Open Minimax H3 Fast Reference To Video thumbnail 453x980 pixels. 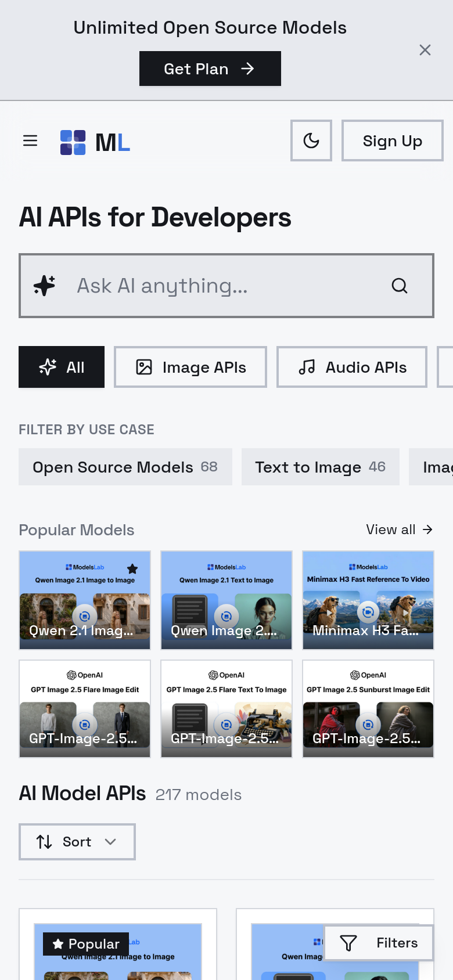pyautogui.click(x=368, y=600)
